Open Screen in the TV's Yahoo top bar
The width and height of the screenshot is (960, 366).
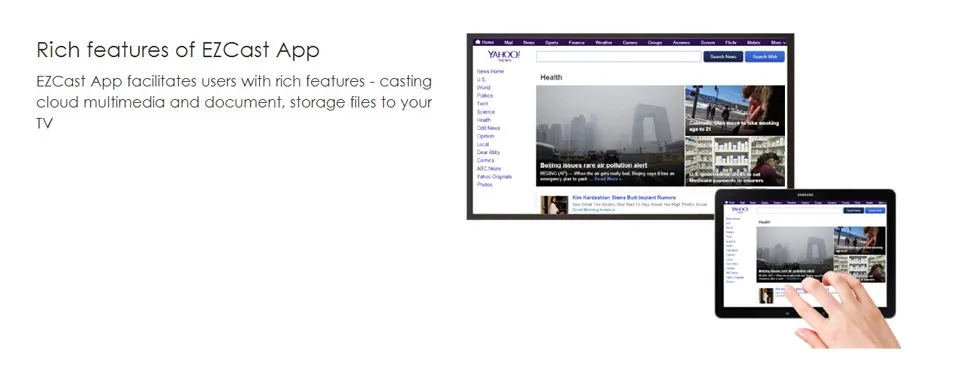[x=708, y=43]
